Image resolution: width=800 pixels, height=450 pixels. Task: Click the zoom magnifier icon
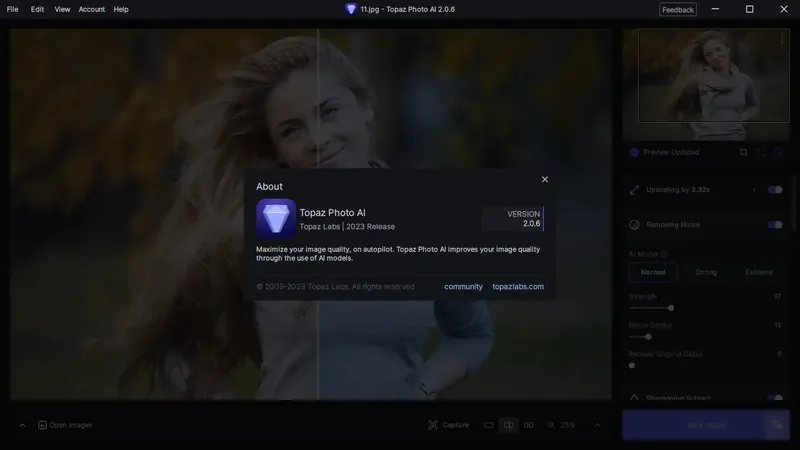pos(551,425)
